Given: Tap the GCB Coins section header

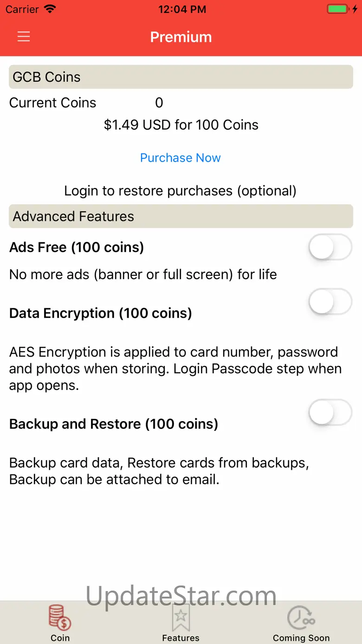Looking at the screenshot, I should (181, 77).
